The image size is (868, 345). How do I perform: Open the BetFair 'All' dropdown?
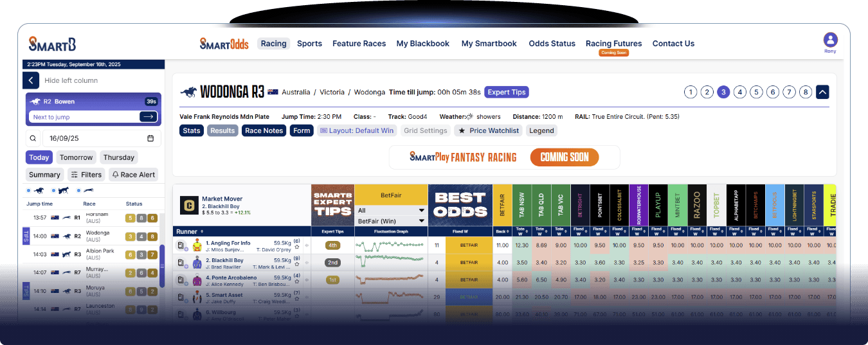coord(391,210)
